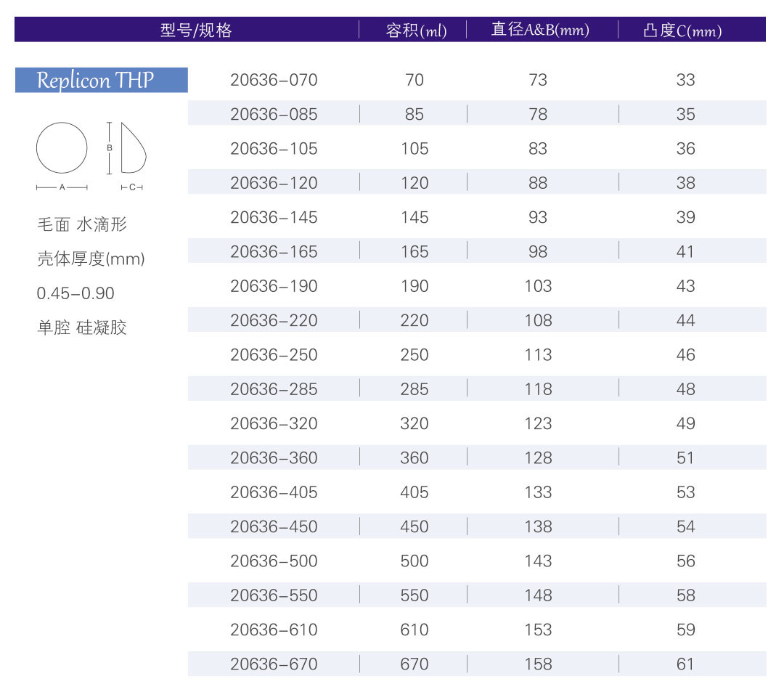Click the diameter value 118

(x=538, y=389)
